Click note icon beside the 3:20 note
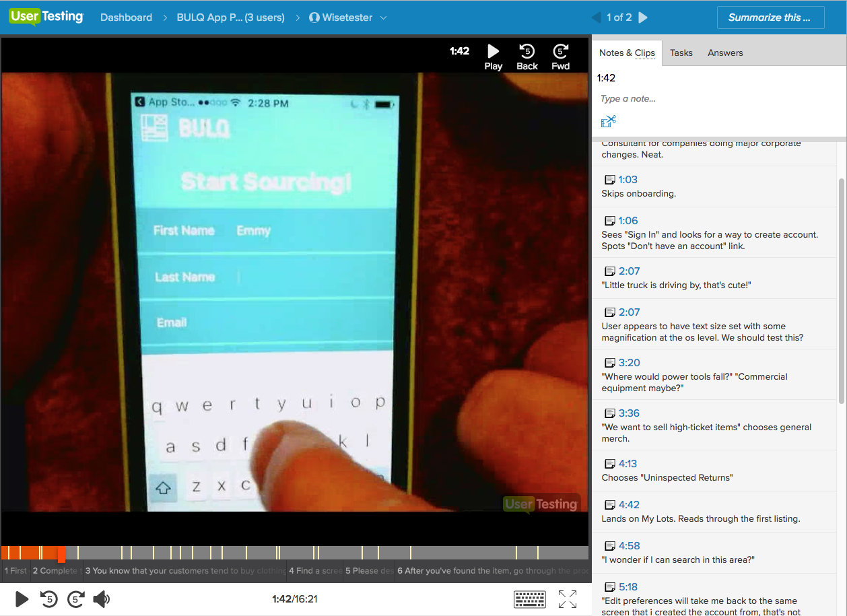The width and height of the screenshot is (847, 616). point(609,363)
